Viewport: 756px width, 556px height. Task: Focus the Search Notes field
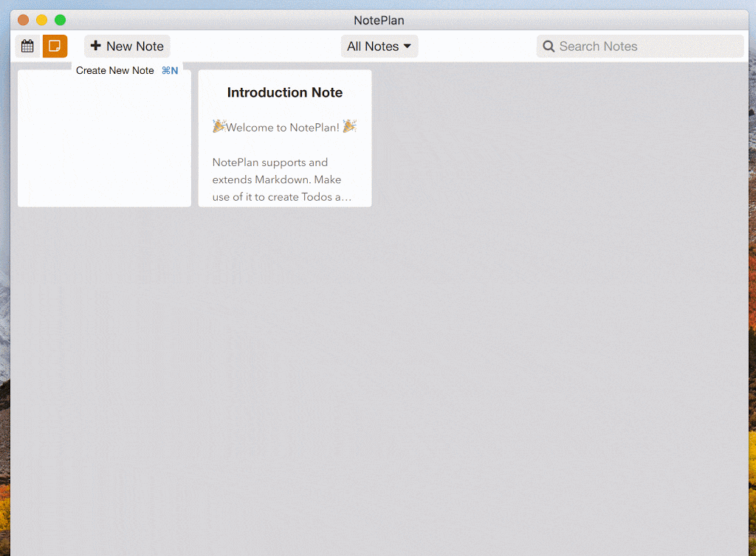click(x=640, y=47)
